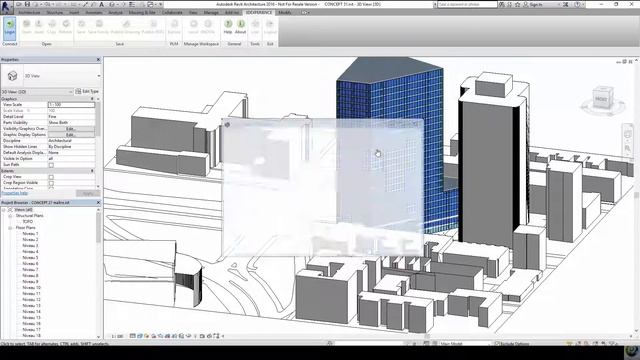
Task: Open the Massing & Site ribbon tab
Action: [142, 13]
